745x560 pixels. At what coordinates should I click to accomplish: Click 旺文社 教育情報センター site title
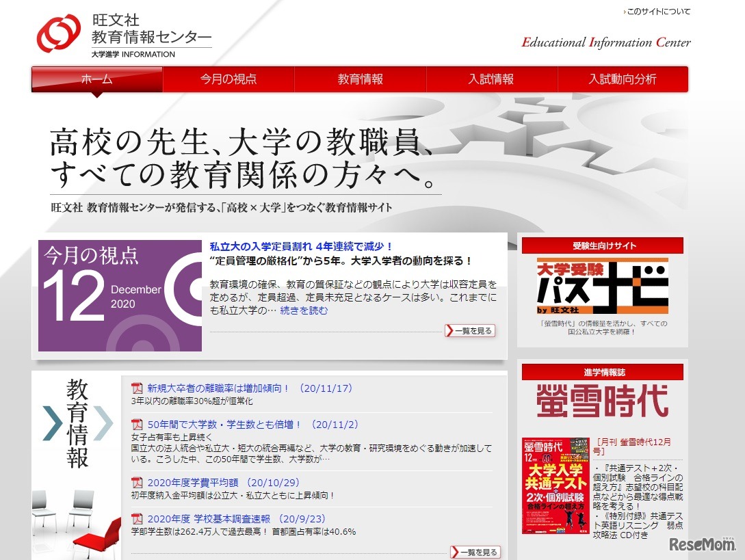151,29
